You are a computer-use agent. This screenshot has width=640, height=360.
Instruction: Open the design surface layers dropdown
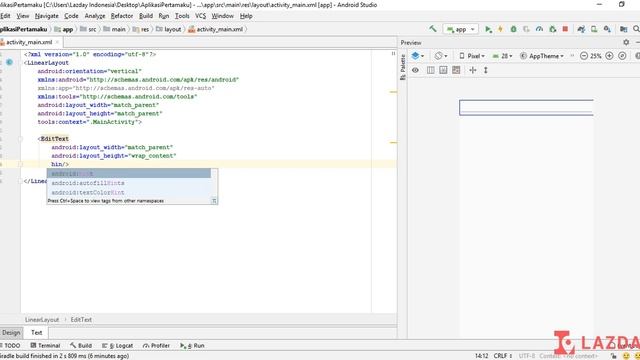point(417,56)
